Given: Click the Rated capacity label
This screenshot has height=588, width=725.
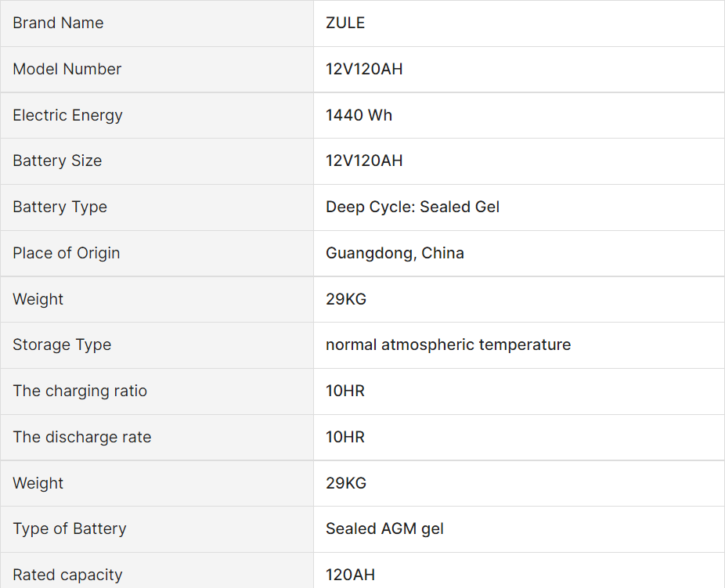Looking at the screenshot, I should click(68, 575).
